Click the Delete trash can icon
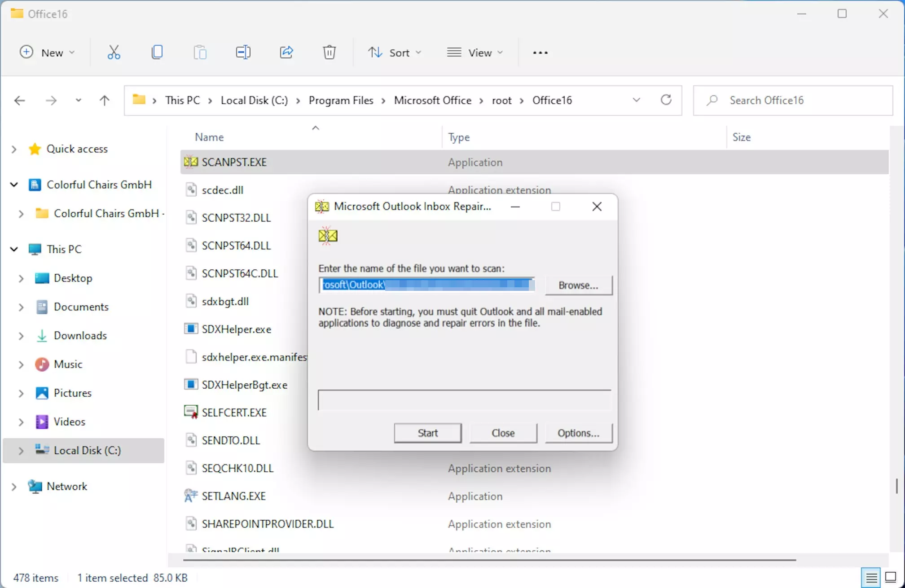905x588 pixels. click(x=329, y=53)
